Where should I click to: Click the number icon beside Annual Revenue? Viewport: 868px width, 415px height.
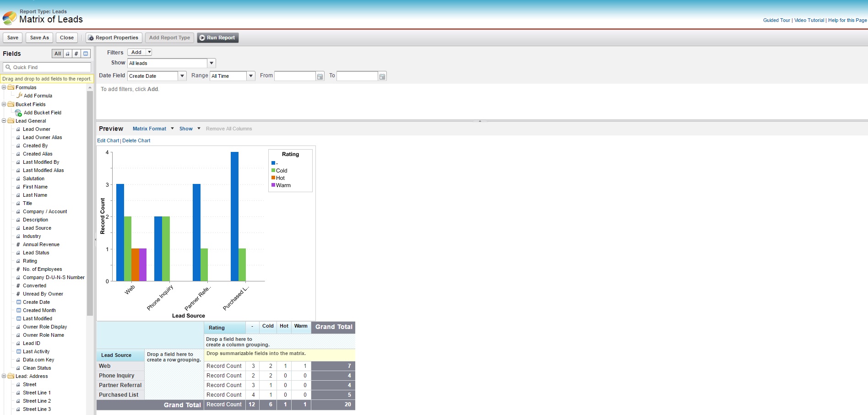(x=18, y=244)
